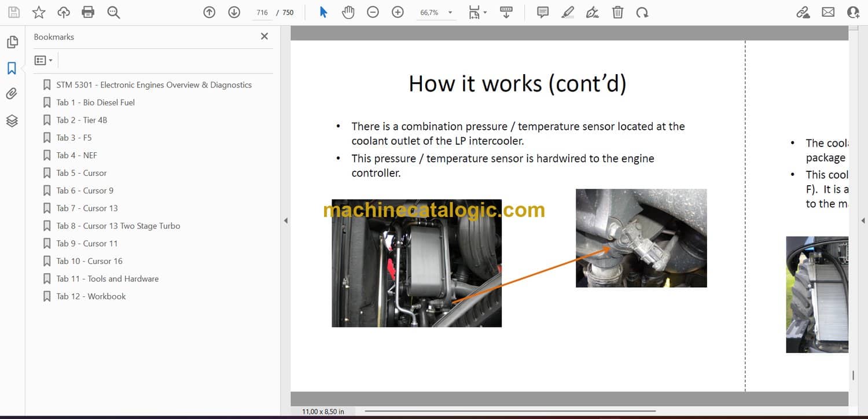Collapse the left navigation pane arrow
868x419 pixels.
tap(285, 220)
